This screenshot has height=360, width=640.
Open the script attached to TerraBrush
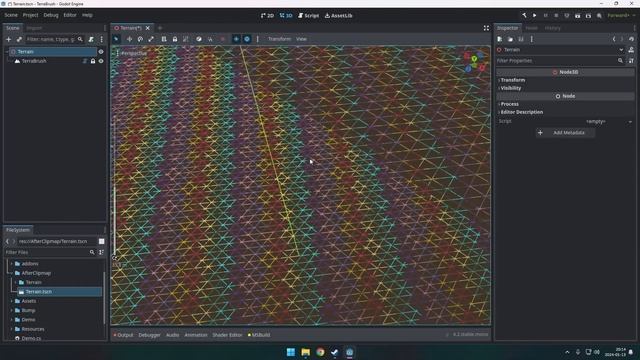click(85, 61)
